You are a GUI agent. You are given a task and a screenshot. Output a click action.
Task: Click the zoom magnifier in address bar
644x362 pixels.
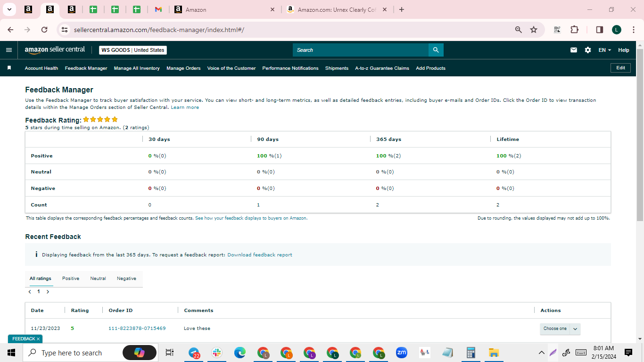[519, 30]
